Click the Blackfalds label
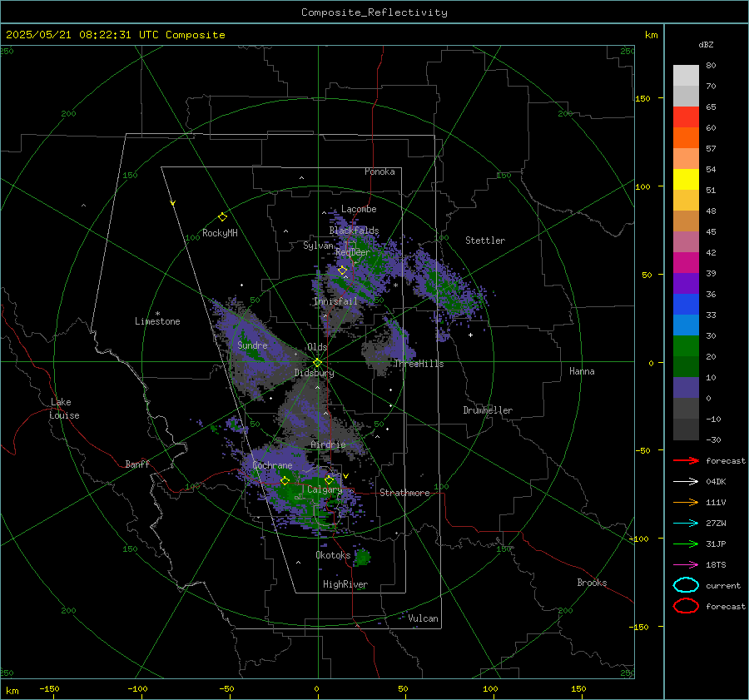The height and width of the screenshot is (700, 749). point(354,231)
